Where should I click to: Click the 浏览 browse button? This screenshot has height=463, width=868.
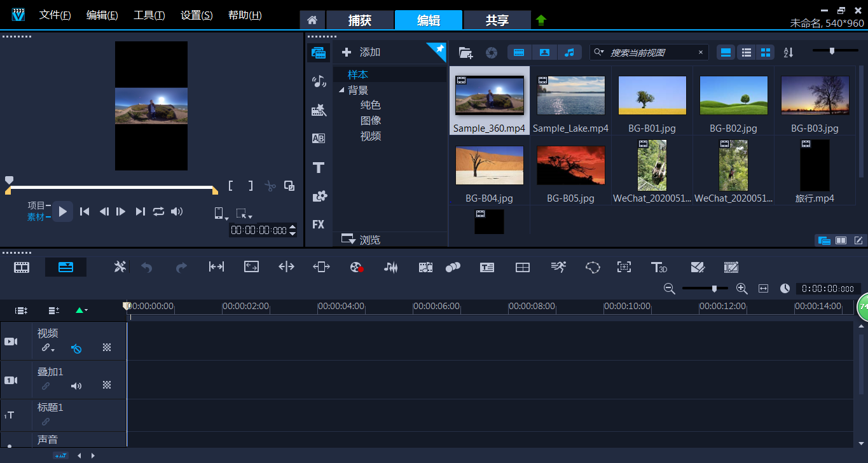[x=361, y=240]
